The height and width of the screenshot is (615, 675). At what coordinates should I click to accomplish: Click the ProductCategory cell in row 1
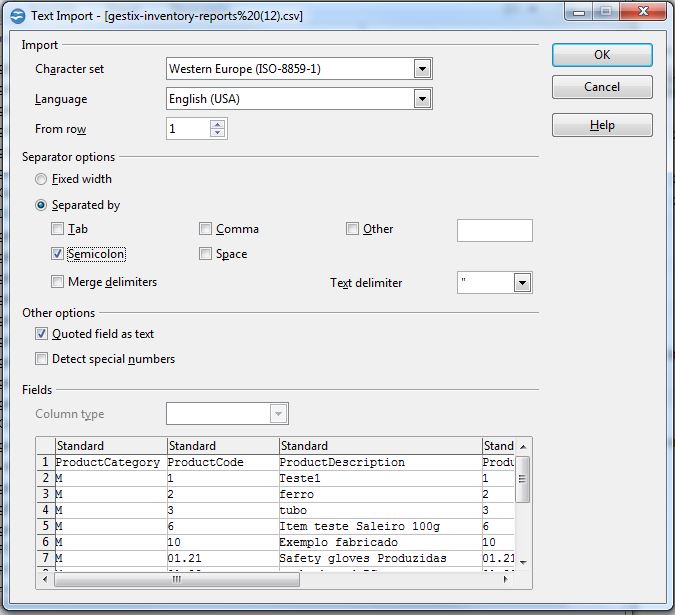[111, 463]
